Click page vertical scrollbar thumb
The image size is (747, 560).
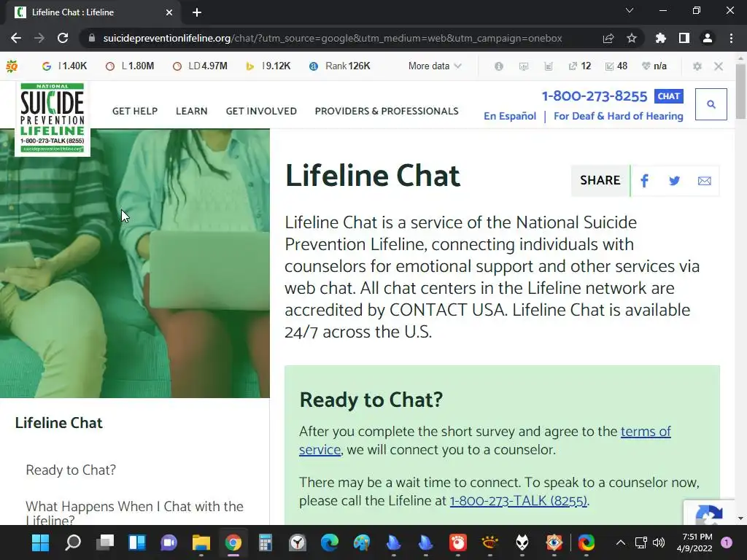tap(740, 92)
